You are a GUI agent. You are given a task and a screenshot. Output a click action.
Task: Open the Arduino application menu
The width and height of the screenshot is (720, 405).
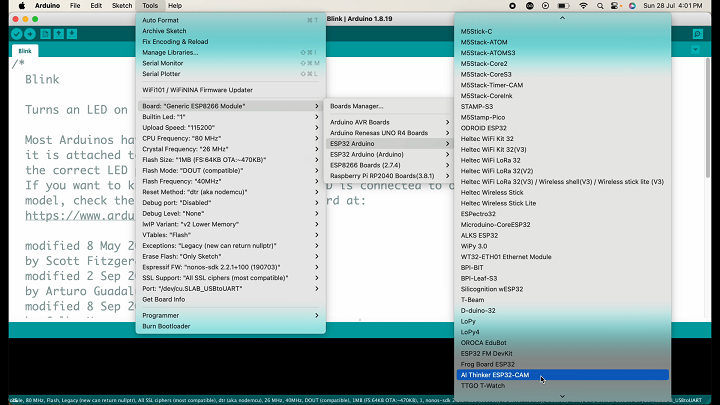tap(47, 6)
